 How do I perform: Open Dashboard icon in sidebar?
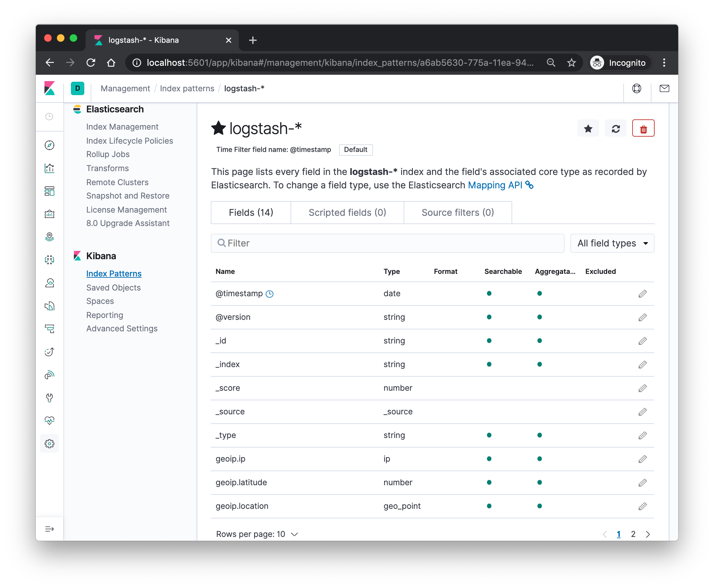(49, 191)
